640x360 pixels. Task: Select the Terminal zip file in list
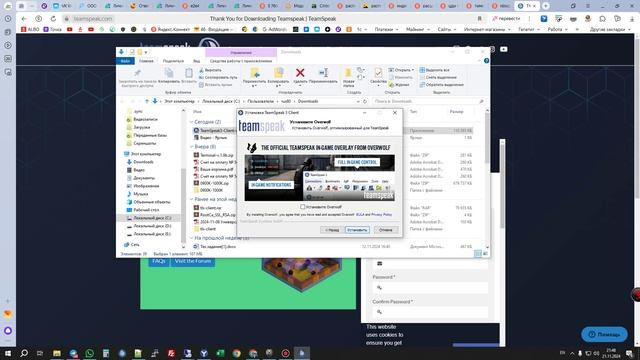[x=213, y=155]
